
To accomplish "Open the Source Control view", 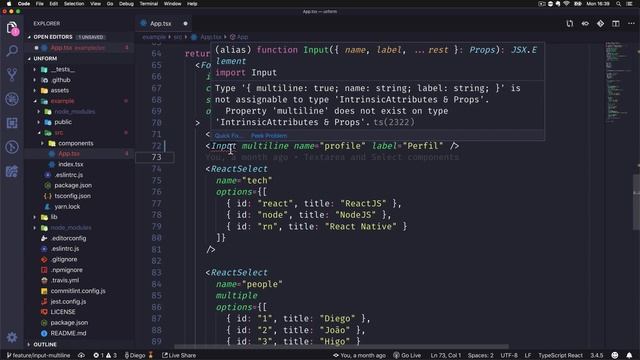I will [12, 74].
